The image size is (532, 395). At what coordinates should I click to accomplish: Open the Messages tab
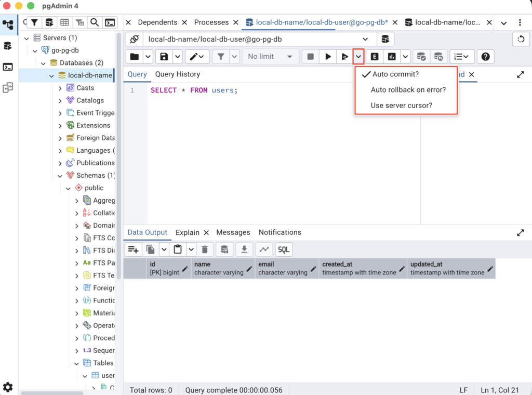click(x=233, y=232)
